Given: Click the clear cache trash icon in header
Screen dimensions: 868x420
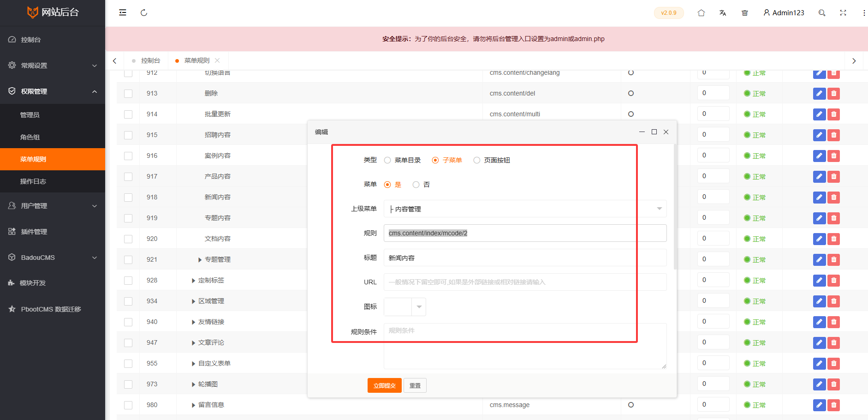Looking at the screenshot, I should click(x=744, y=13).
